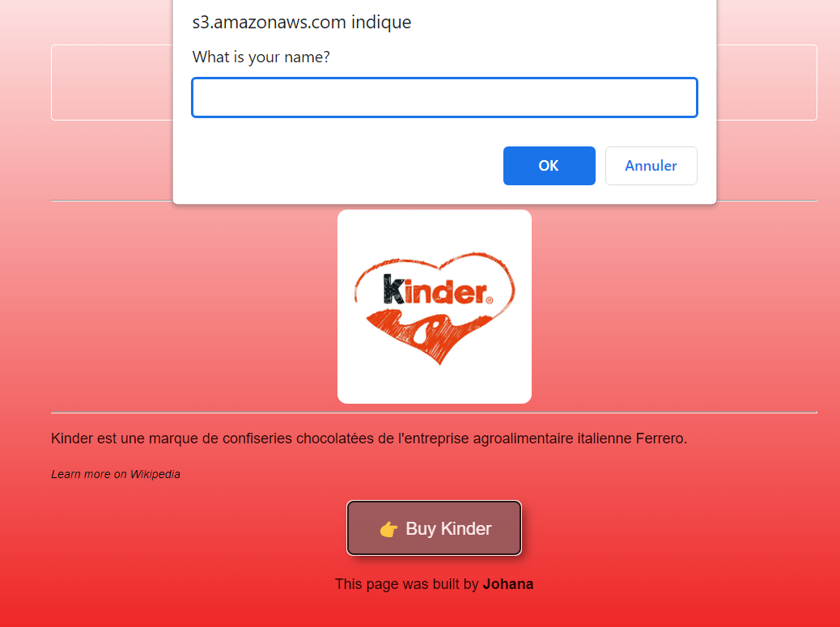Open the Learn more on Wikipedia link
Image resolution: width=840 pixels, height=627 pixels.
click(116, 474)
